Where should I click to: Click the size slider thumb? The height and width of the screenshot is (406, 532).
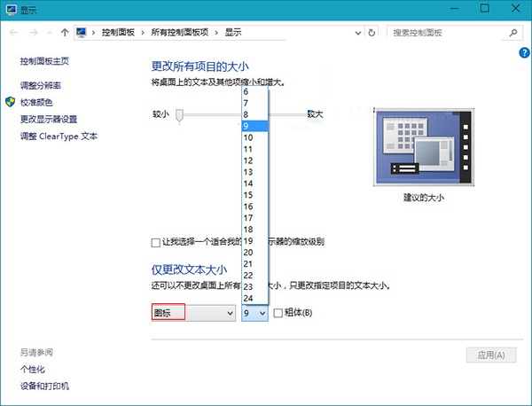[x=180, y=114]
